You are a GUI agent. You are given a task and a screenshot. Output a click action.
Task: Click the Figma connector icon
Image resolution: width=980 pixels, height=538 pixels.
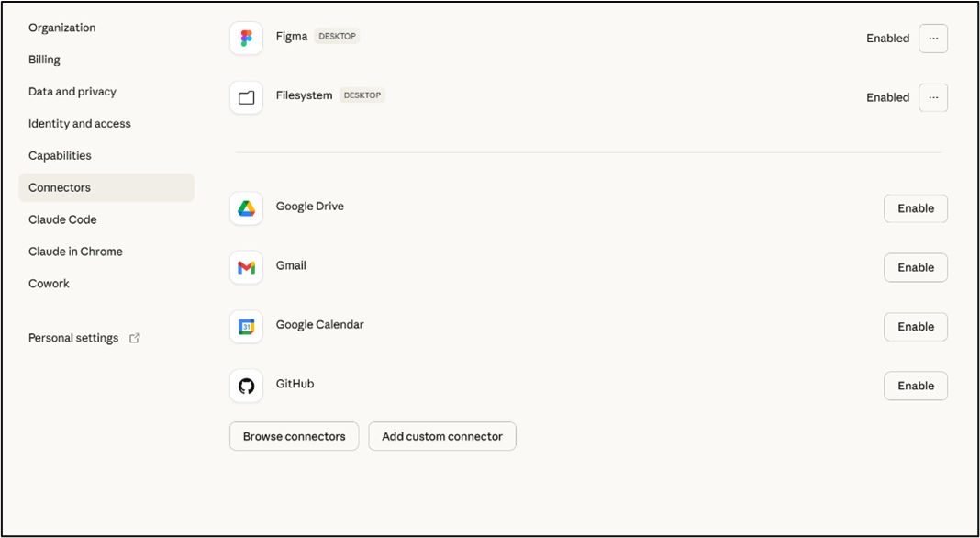point(246,39)
